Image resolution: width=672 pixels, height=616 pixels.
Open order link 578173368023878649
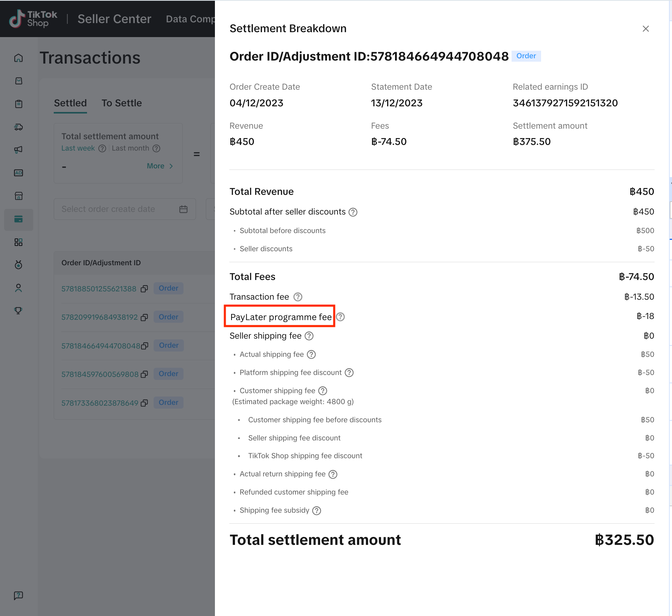coord(100,403)
